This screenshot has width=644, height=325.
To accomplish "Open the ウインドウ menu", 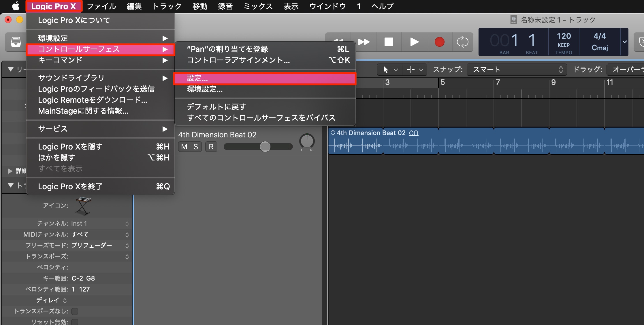I will tap(328, 6).
